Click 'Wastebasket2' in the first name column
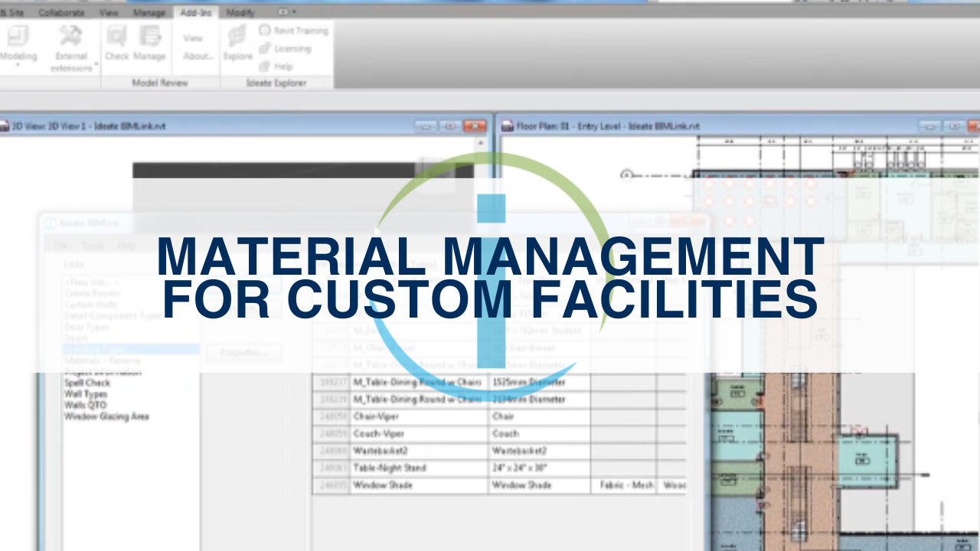This screenshot has width=980, height=551. pyautogui.click(x=419, y=452)
